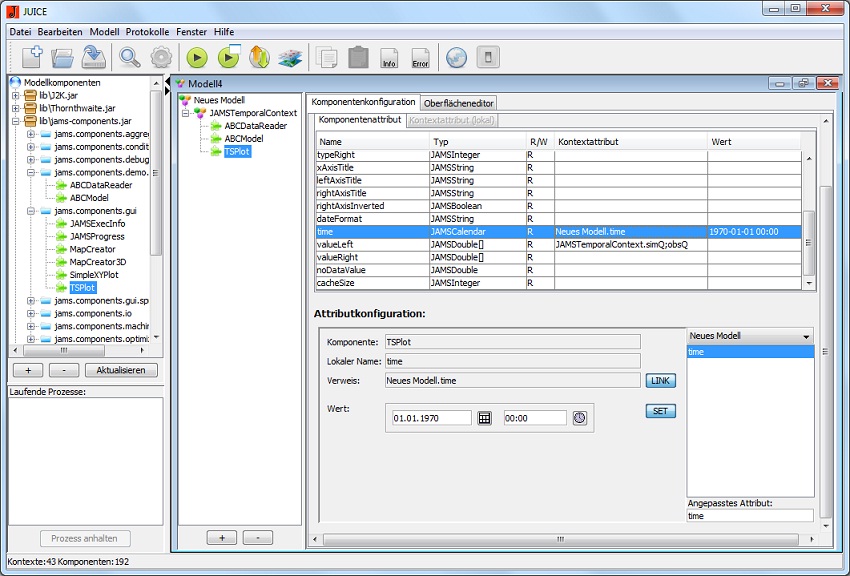This screenshot has height=576, width=850.
Task: Click the Open Model folder icon
Action: click(63, 57)
